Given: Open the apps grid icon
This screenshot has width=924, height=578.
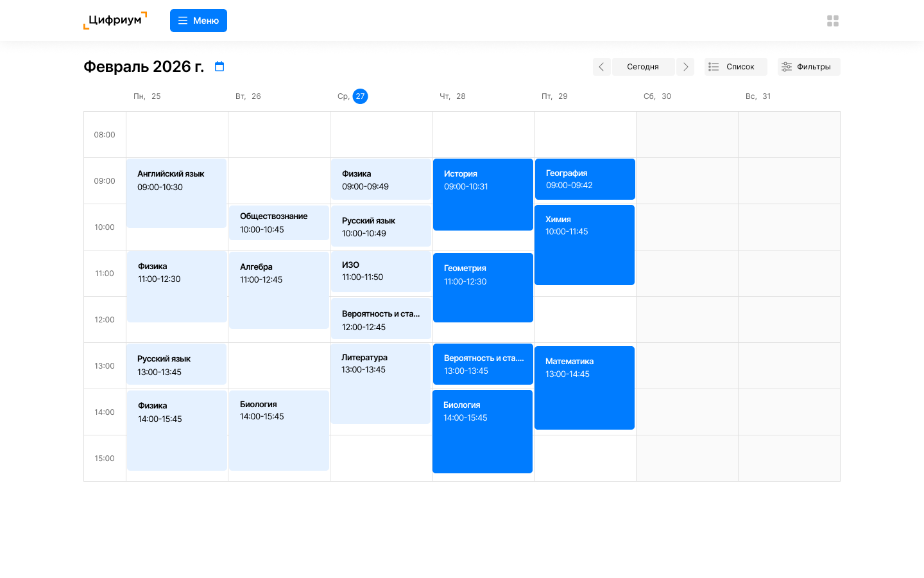Looking at the screenshot, I should (832, 21).
